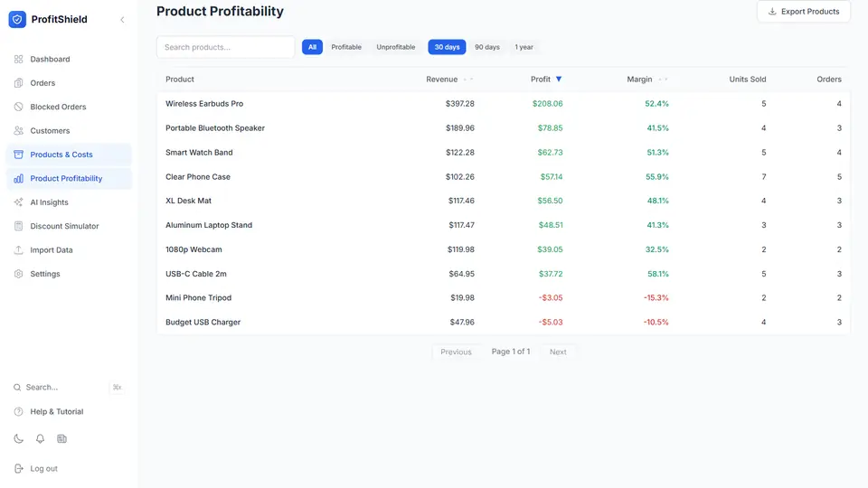Viewport: 868px width, 488px height.
Task: Click the Next page button
Action: 558,352
